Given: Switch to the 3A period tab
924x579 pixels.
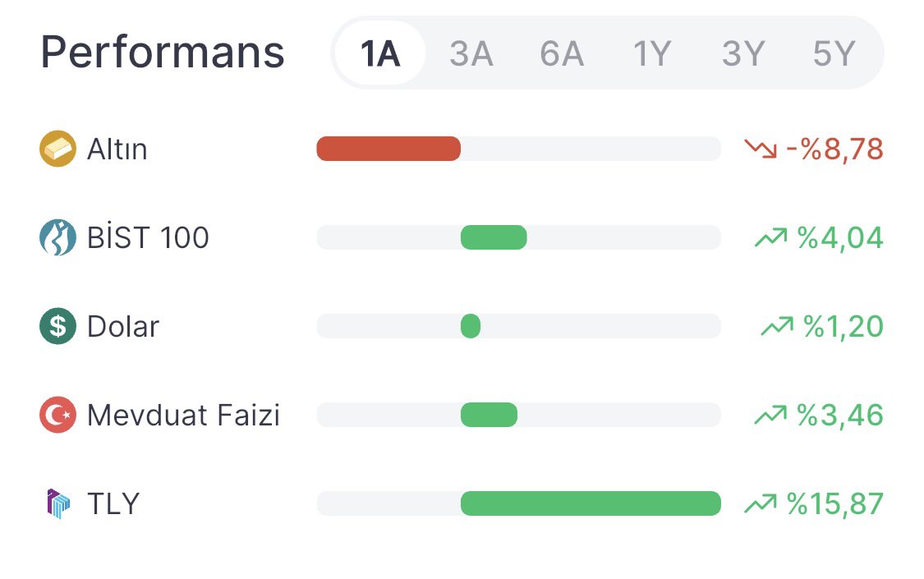Looking at the screenshot, I should click(x=471, y=53).
